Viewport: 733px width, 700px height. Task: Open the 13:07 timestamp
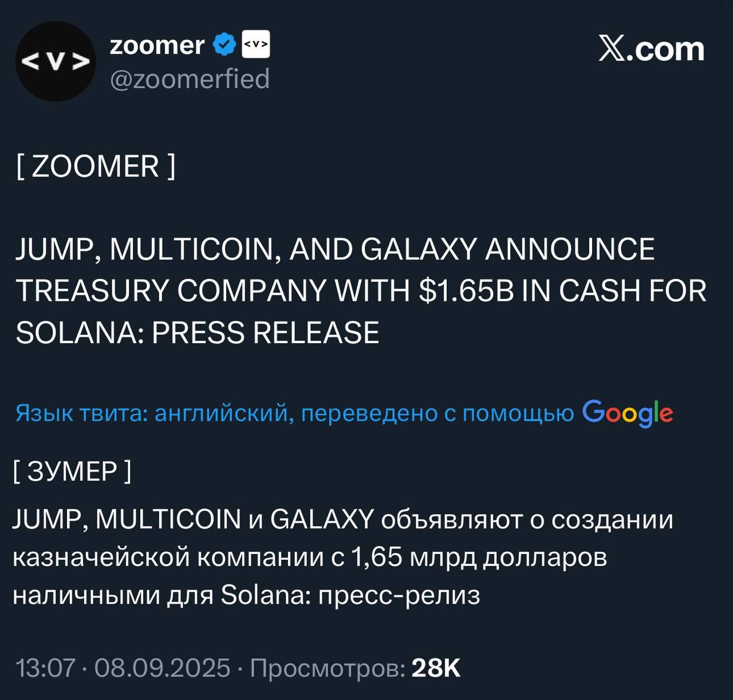click(46, 668)
